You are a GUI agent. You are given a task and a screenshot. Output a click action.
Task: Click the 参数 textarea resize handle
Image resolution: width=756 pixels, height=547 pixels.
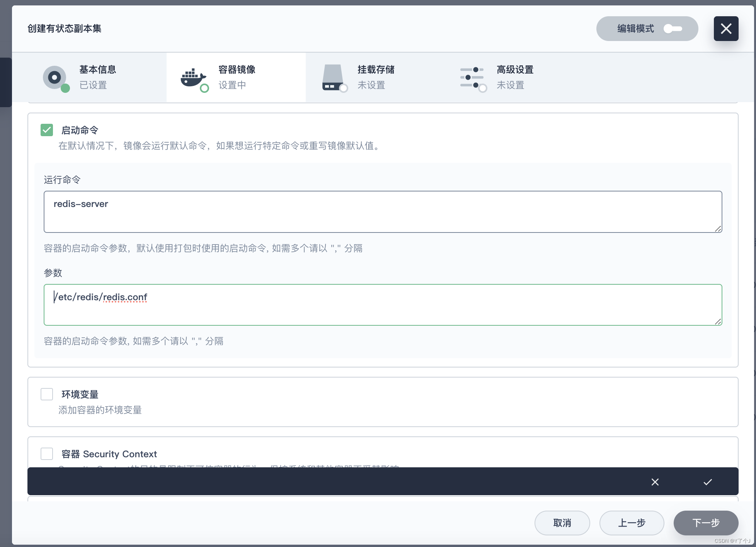coord(718,321)
